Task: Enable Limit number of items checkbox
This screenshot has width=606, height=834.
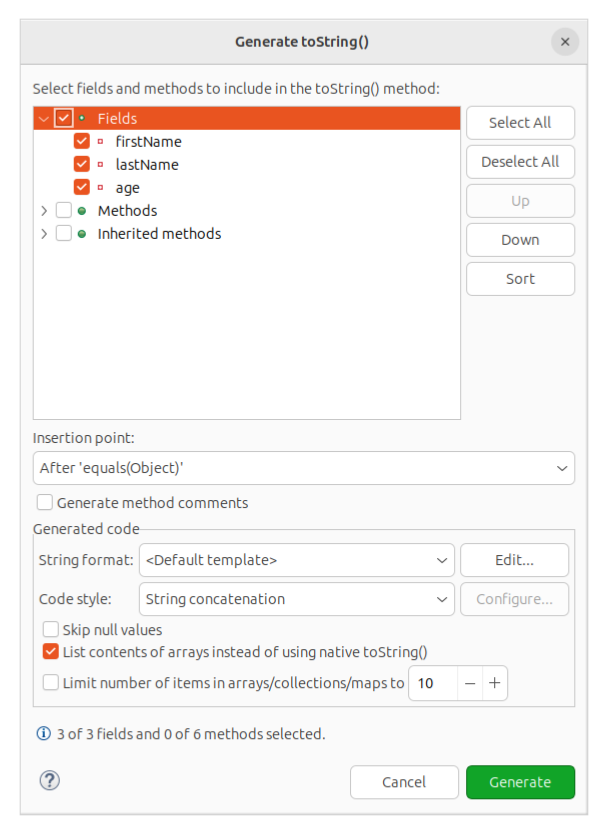Action: click(x=51, y=684)
